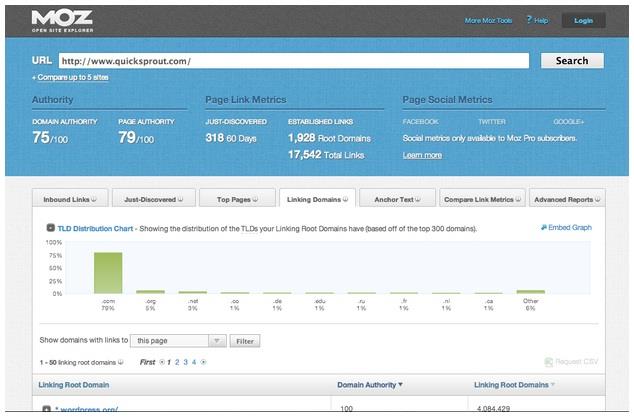Click the TLD Distribution Chart title link
Viewport: 634px width, 418px height.
point(95,228)
